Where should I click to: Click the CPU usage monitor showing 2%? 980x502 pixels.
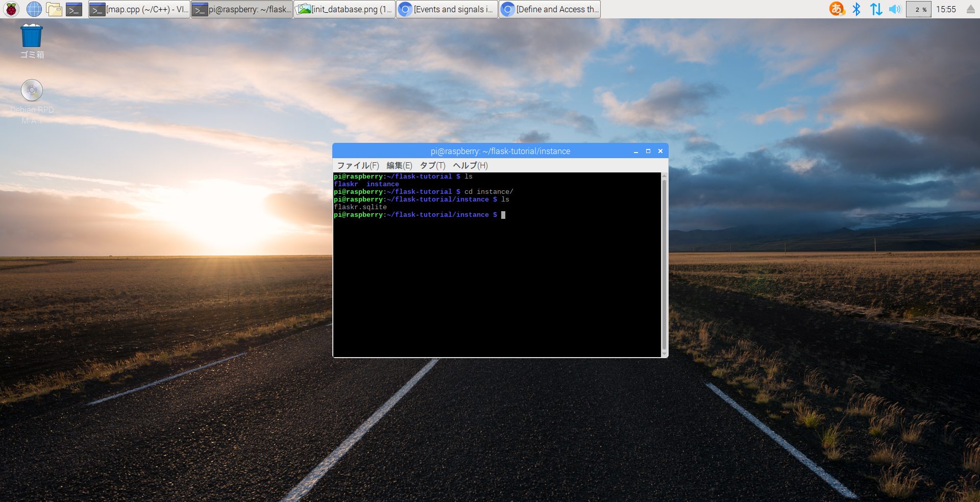coord(919,9)
